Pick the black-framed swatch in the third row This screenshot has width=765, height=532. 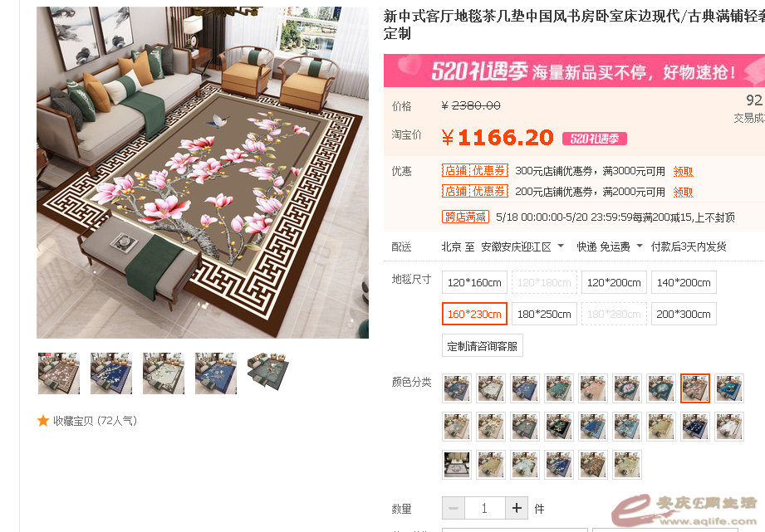pos(457,464)
